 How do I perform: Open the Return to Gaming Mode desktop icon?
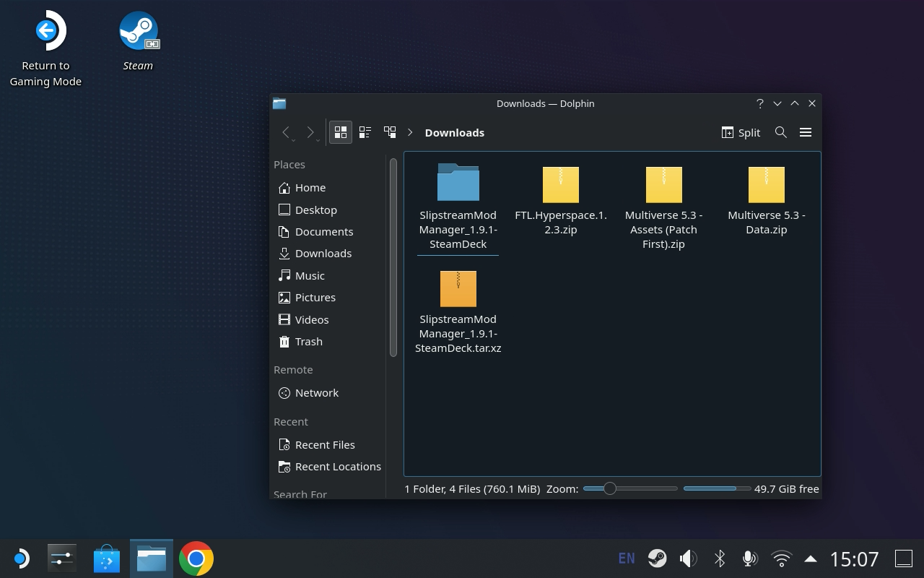coord(46,48)
